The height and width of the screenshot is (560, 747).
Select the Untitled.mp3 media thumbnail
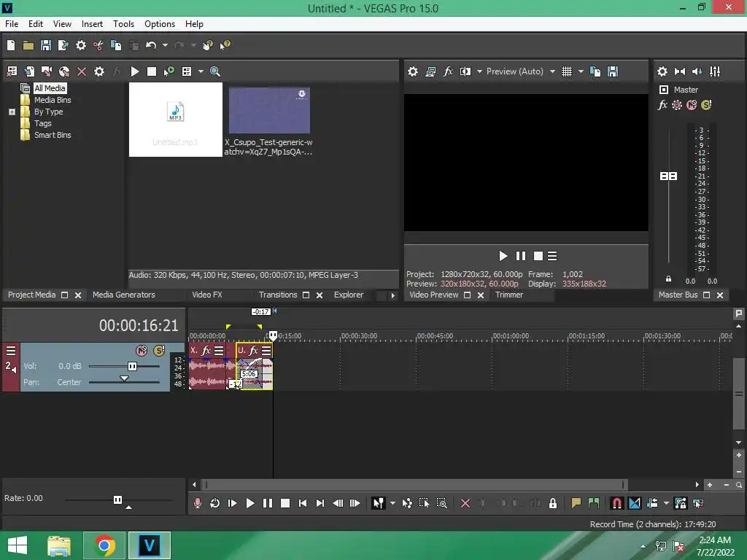[175, 120]
